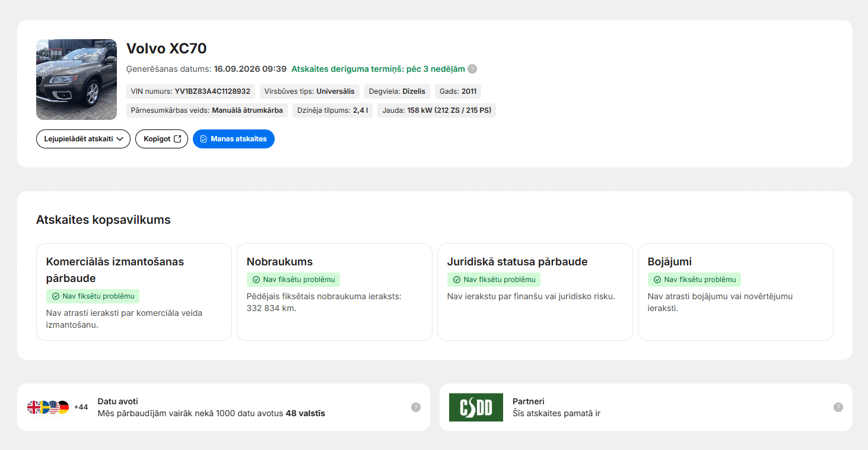This screenshot has width=868, height=450.
Task: Click the check icon in Nobraukums badge
Action: click(256, 280)
